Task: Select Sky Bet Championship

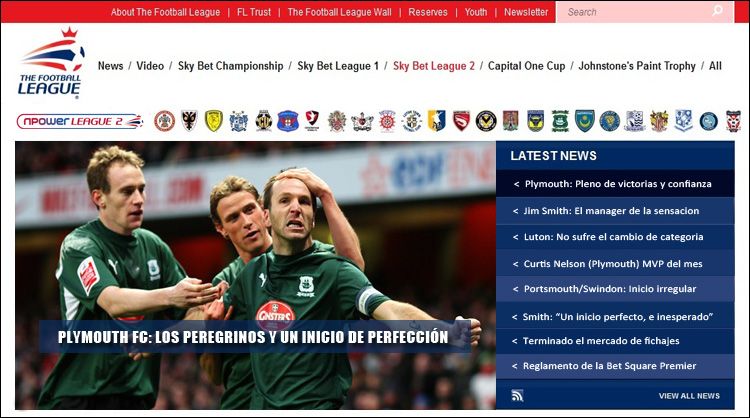Action: click(231, 66)
